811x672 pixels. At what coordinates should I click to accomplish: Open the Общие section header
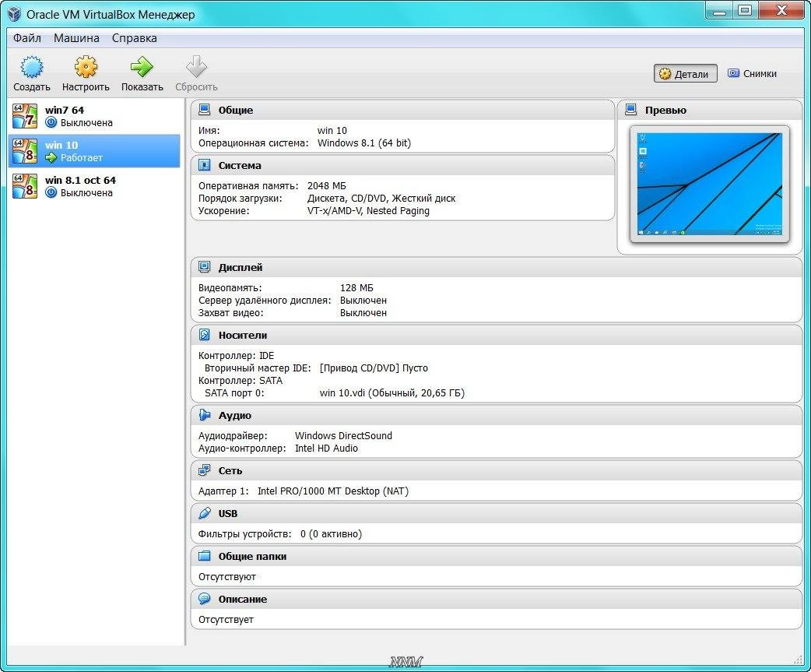click(x=402, y=111)
